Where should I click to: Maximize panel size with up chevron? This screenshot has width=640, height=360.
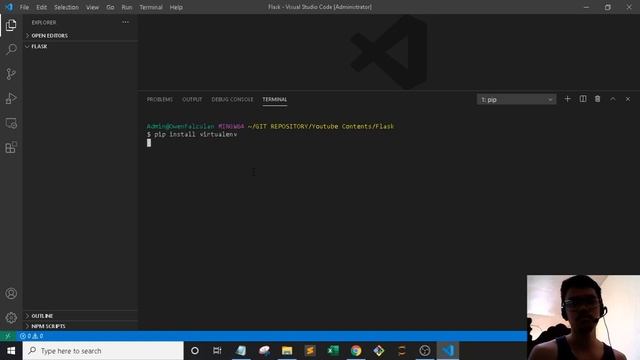coord(613,99)
